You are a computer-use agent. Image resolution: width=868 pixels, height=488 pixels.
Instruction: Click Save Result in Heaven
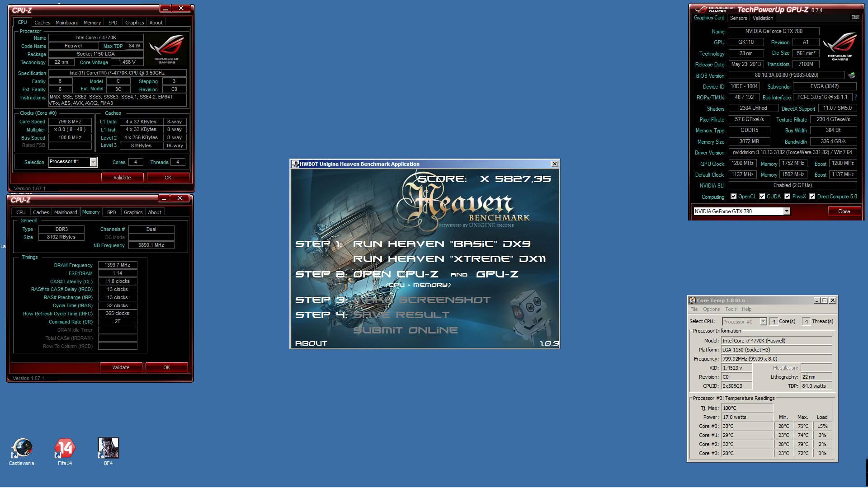pos(401,315)
